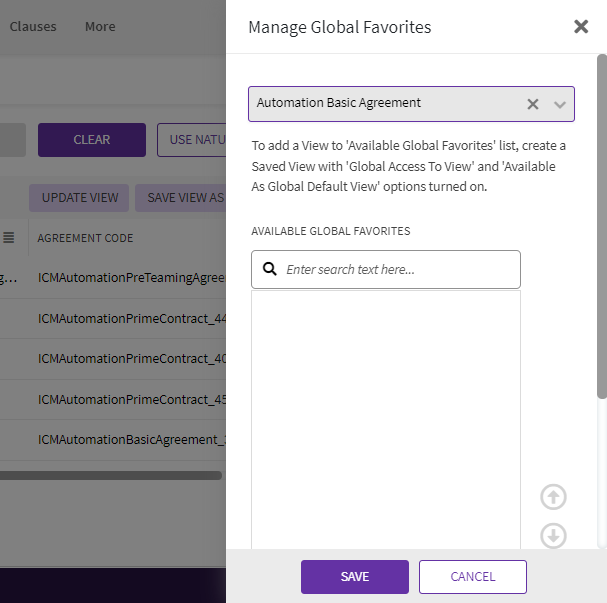Open the column menu hamburger icon

click(8, 238)
